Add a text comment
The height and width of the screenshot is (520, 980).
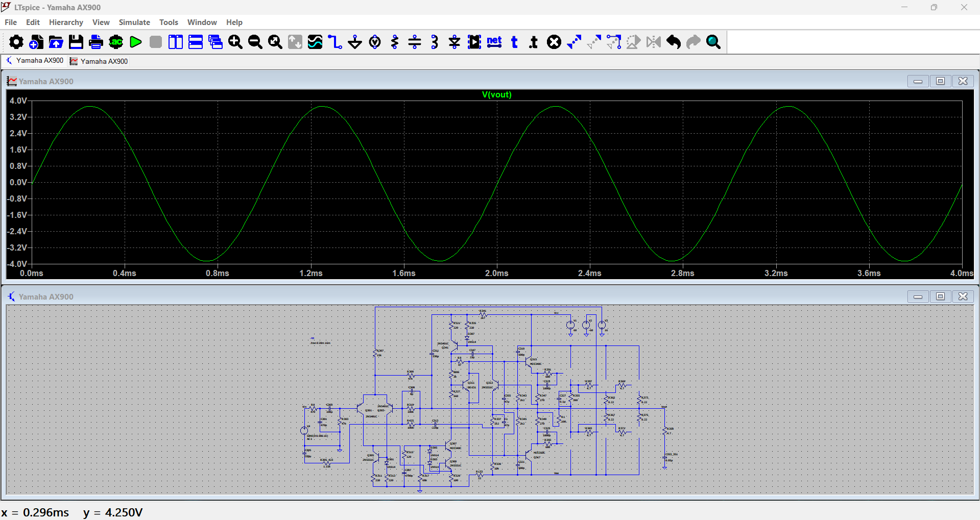514,42
